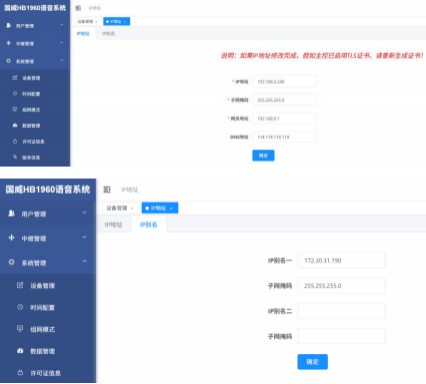Close blue IP地址 tag in lower screenshot

tap(171, 208)
